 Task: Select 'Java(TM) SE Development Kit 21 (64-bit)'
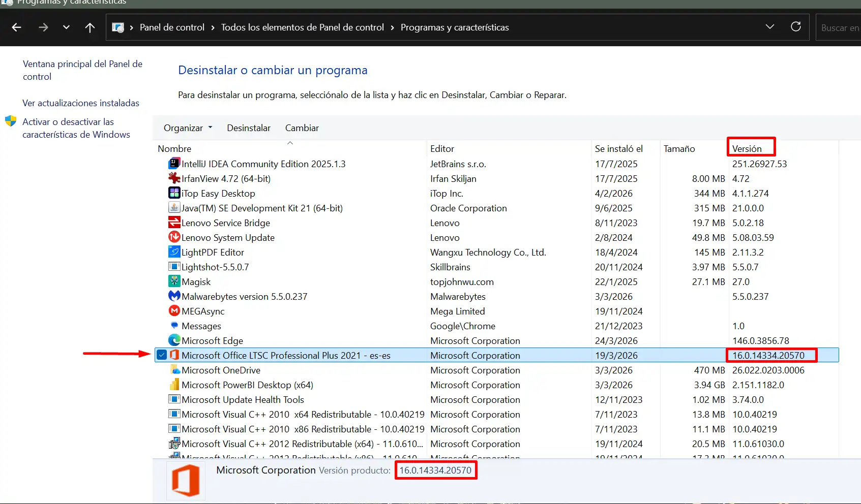point(262,208)
